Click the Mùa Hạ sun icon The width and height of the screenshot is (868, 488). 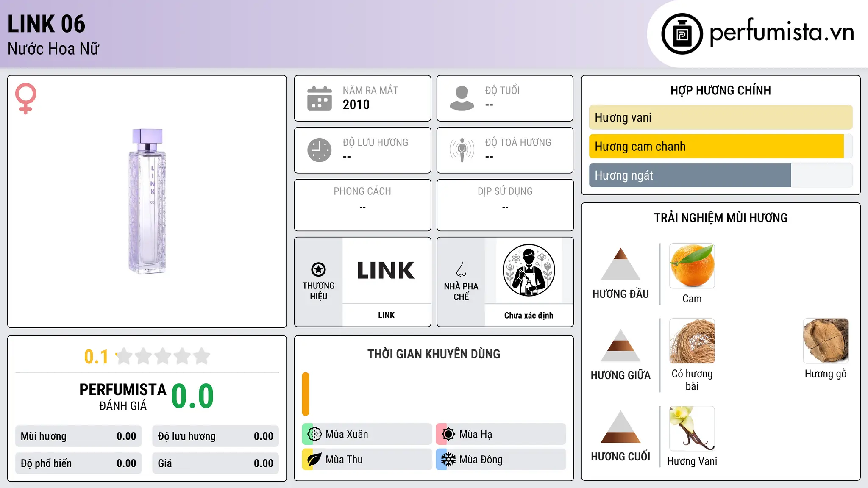(448, 434)
